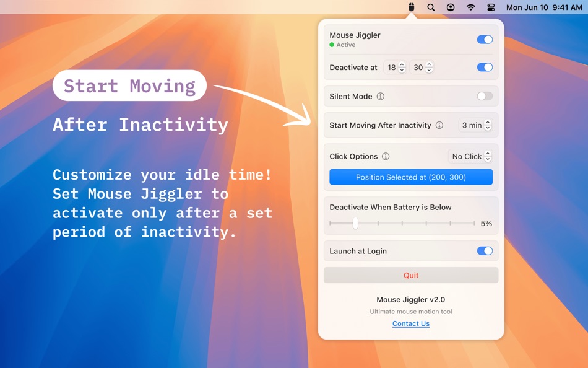588x368 pixels.
Task: Click the battery threshold slider handle
Action: click(x=355, y=223)
